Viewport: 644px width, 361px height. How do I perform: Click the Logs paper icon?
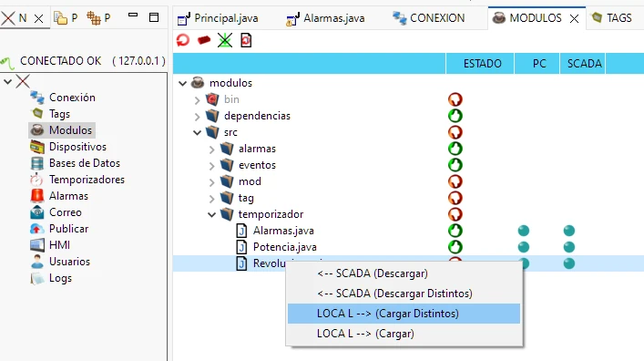point(37,278)
